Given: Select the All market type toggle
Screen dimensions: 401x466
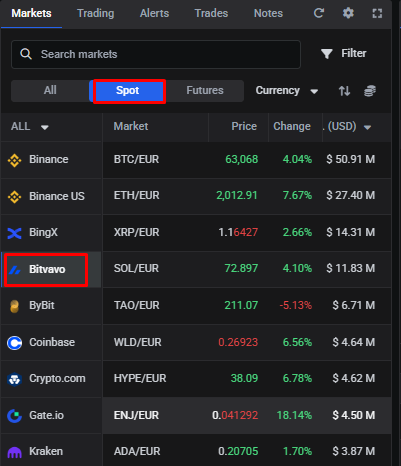Looking at the screenshot, I should (x=50, y=90).
